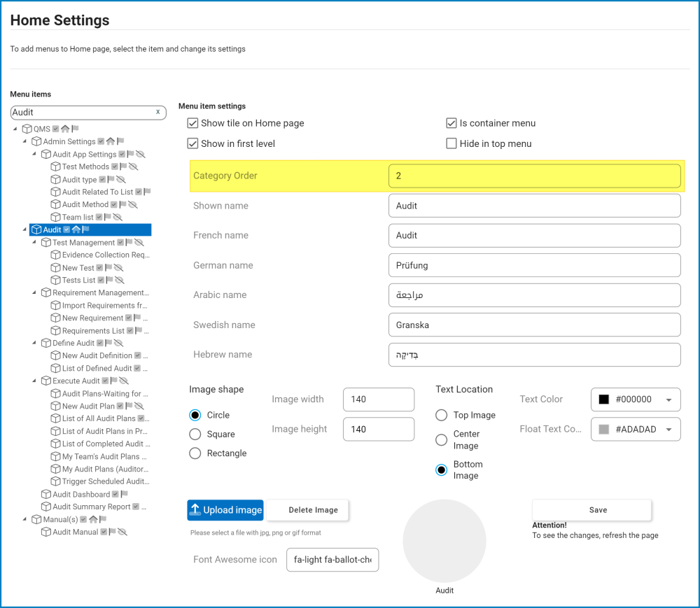Click the flag icon next to Admin Settings
Screen dimensions: 700x608
click(x=120, y=141)
